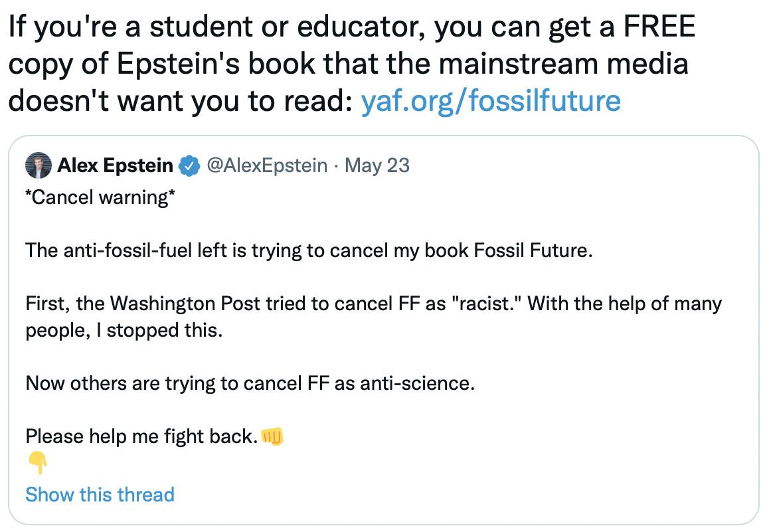The image size is (769, 532).
Task: Open the @AlexEpstein handle
Action: 267,165
